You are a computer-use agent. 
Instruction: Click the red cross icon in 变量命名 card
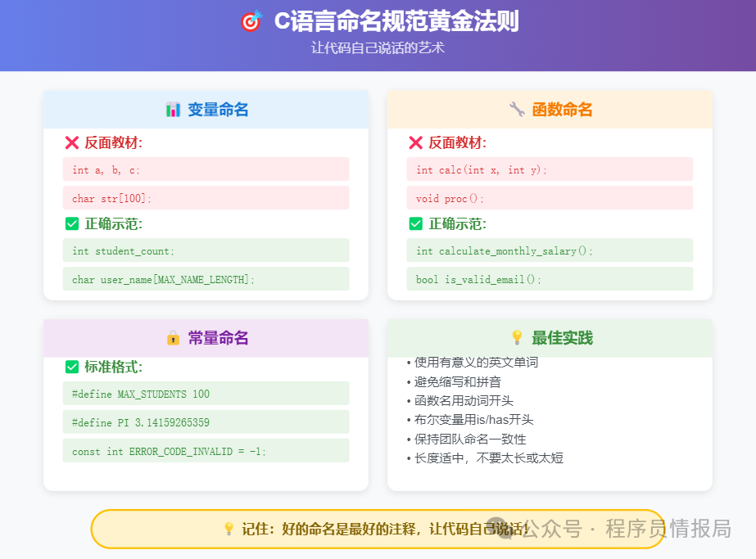tap(72, 142)
